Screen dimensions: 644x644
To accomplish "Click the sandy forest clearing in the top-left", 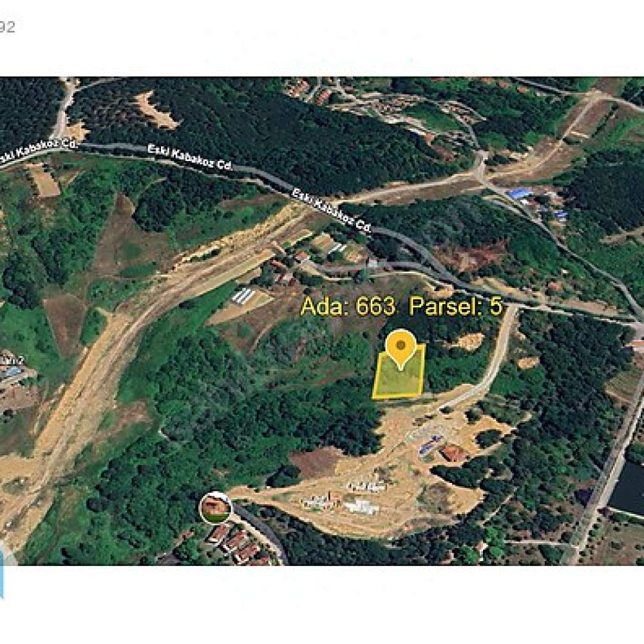I will click(x=157, y=110).
